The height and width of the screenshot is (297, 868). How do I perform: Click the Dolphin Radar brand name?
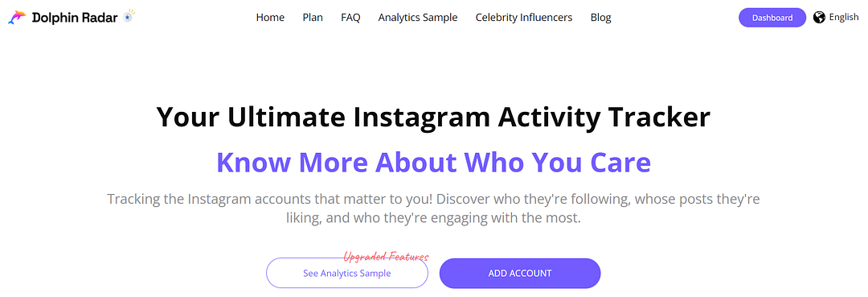(x=75, y=17)
